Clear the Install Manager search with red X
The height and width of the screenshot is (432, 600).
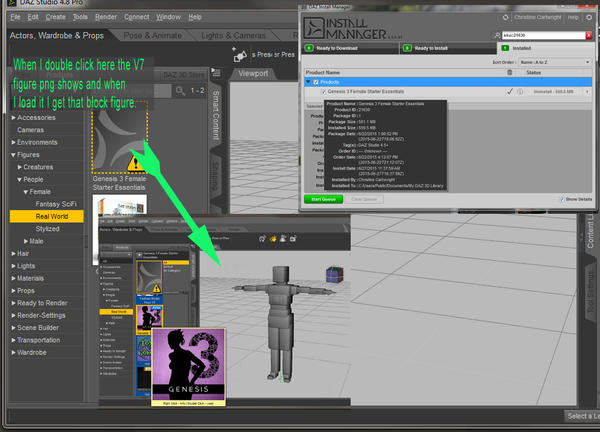[x=589, y=35]
